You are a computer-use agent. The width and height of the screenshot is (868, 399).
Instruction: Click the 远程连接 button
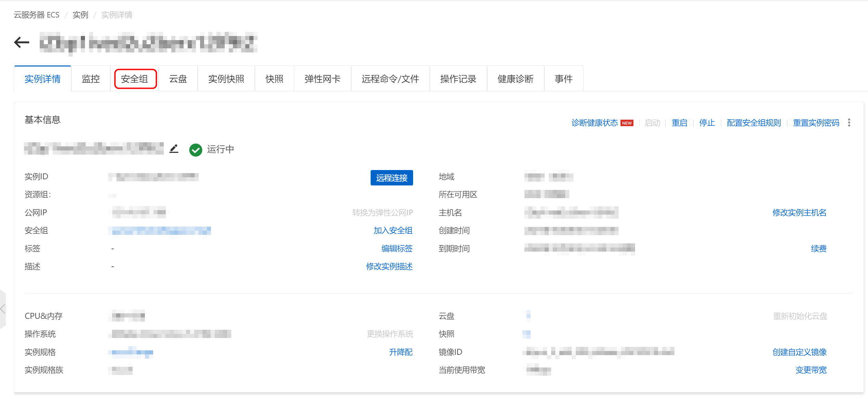[x=392, y=178]
